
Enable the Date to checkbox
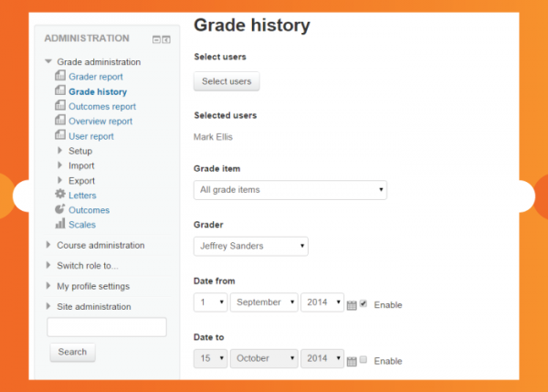[364, 360]
